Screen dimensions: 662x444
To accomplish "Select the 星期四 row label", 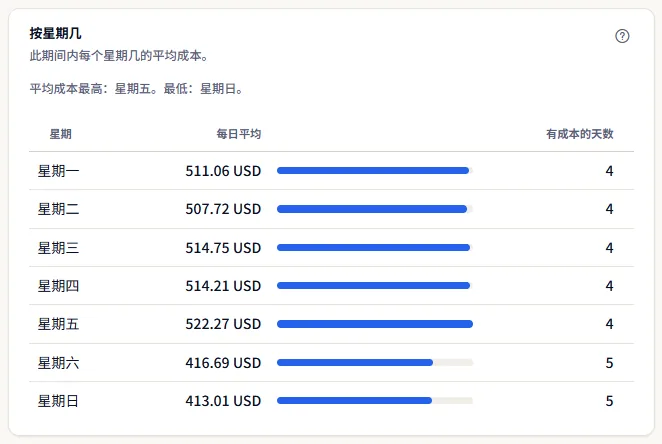I will [58, 286].
